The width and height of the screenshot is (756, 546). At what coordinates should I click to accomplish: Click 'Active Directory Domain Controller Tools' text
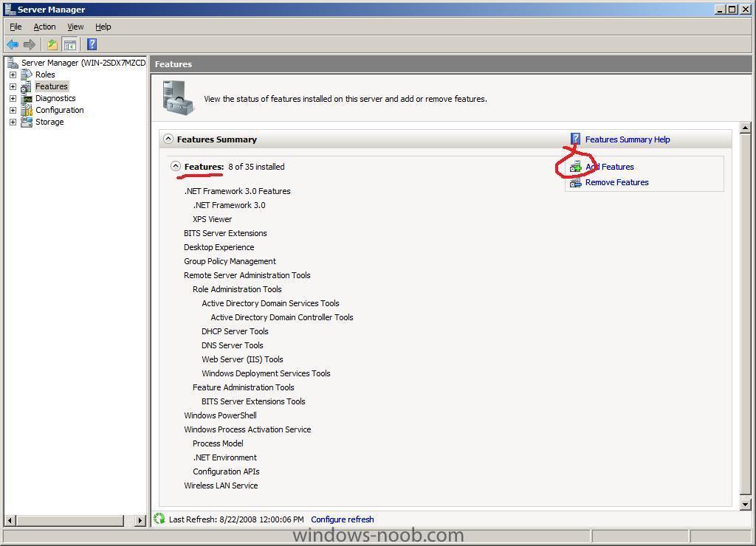point(282,317)
